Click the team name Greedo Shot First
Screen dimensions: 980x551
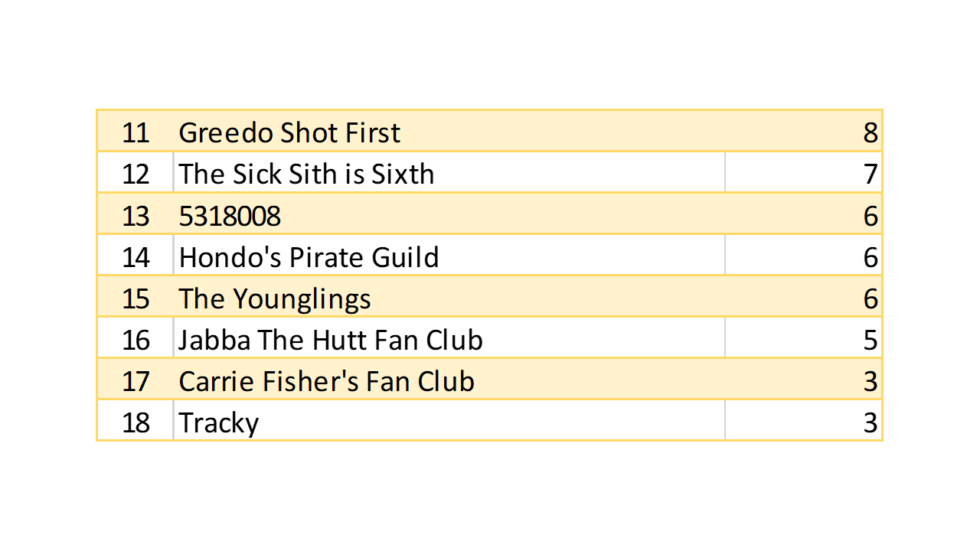(x=289, y=132)
